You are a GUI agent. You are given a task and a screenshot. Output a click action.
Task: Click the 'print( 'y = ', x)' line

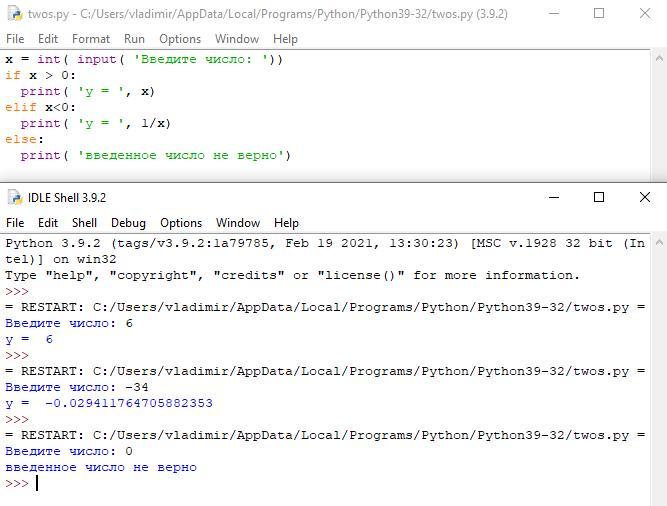point(88,91)
